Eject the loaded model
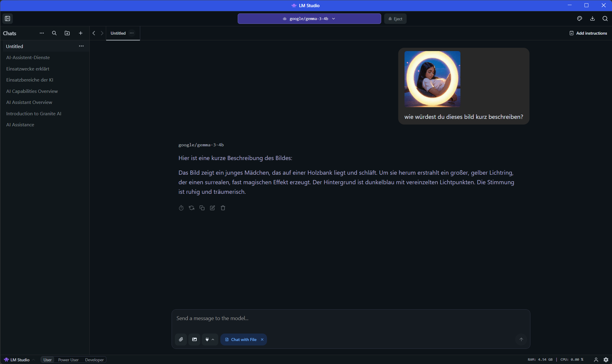The width and height of the screenshot is (612, 364). (x=395, y=19)
